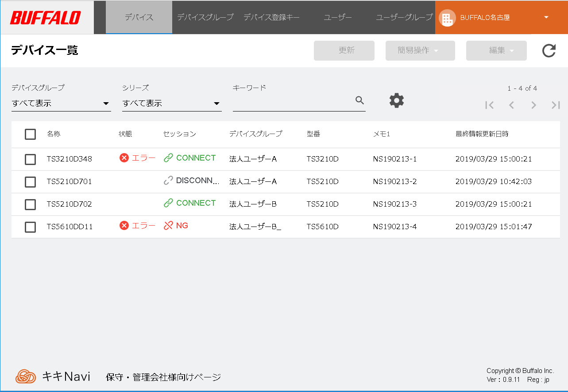568x392 pixels.
Task: Switch to the ユーザーグループ tab
Action: pos(404,18)
